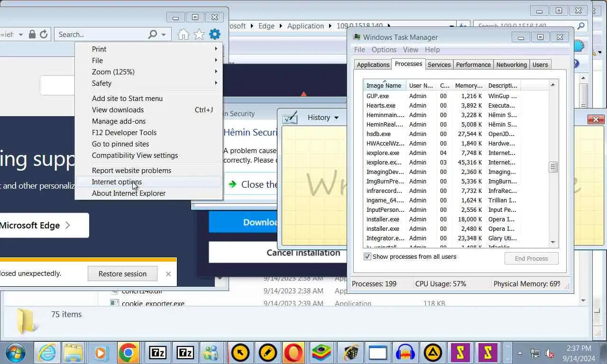
Task: Click Cancel installation button
Action: click(x=278, y=253)
